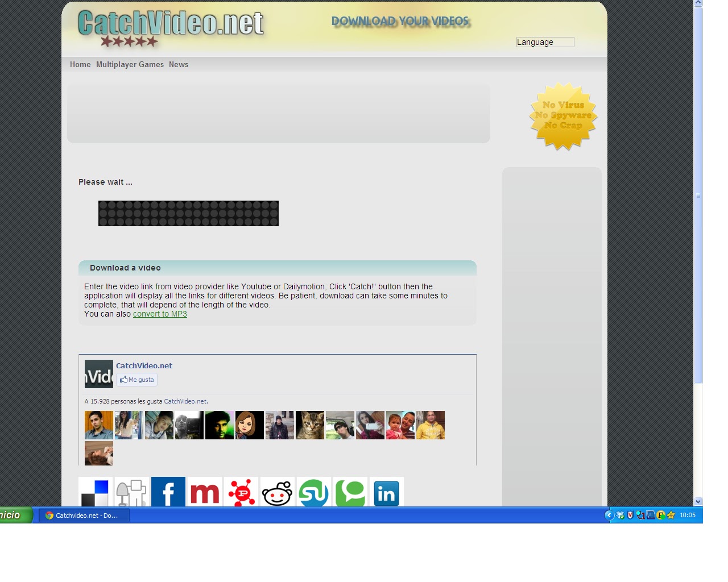Image resolution: width=728 pixels, height=582 pixels.
Task: Click the No Virus No Spyware gold badge
Action: (x=563, y=116)
